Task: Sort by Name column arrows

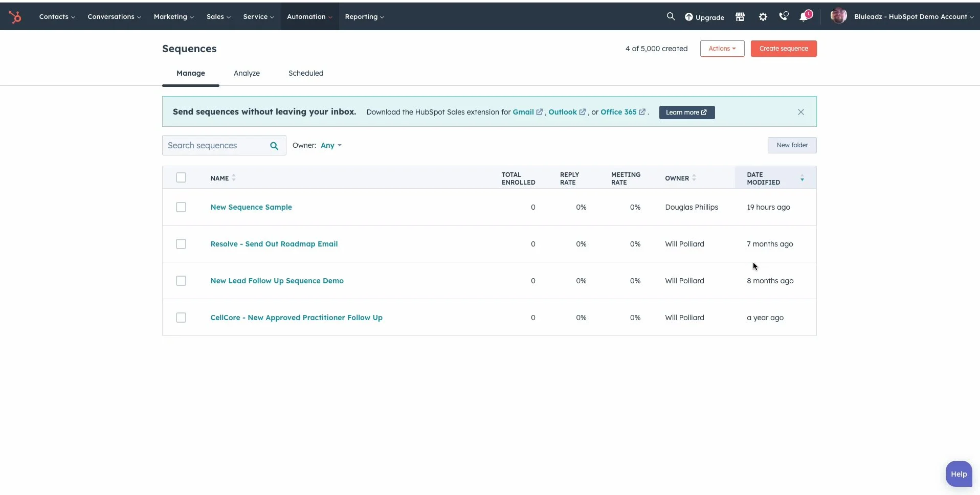Action: point(234,178)
